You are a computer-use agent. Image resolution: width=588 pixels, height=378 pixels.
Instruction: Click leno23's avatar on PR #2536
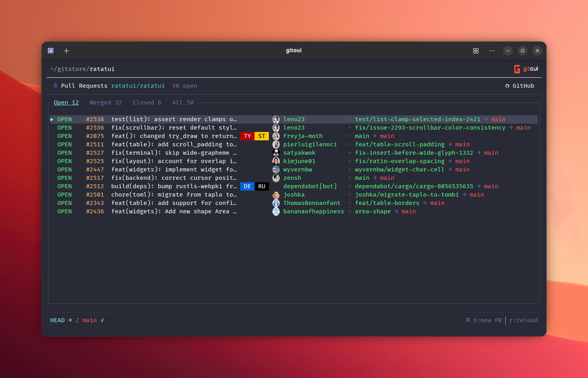pos(276,128)
